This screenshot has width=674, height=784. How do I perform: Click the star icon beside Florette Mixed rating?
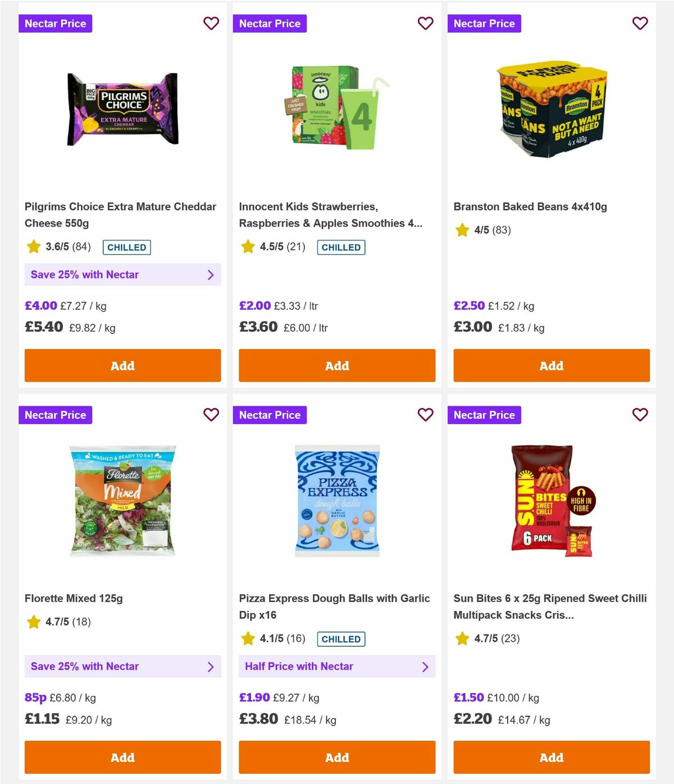coord(33,622)
